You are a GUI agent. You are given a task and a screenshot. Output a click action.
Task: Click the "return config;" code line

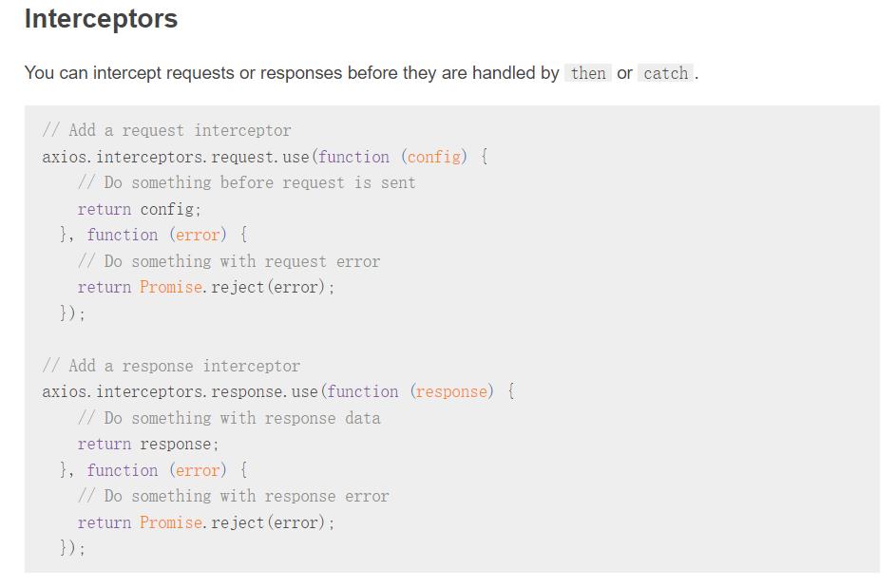(140, 209)
